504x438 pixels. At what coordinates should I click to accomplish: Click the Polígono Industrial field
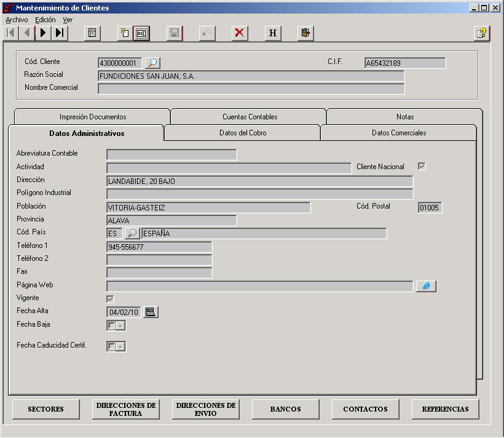click(260, 194)
